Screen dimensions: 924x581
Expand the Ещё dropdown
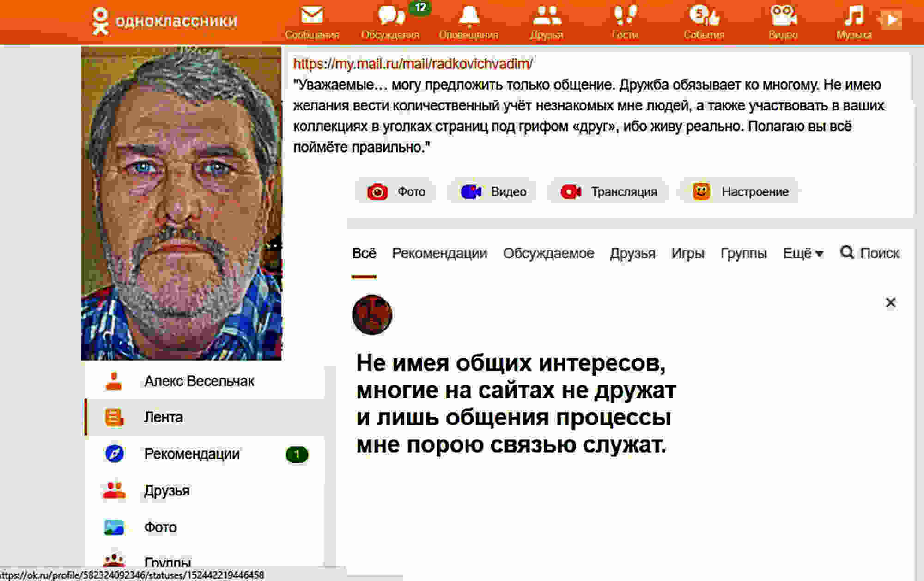pos(803,253)
